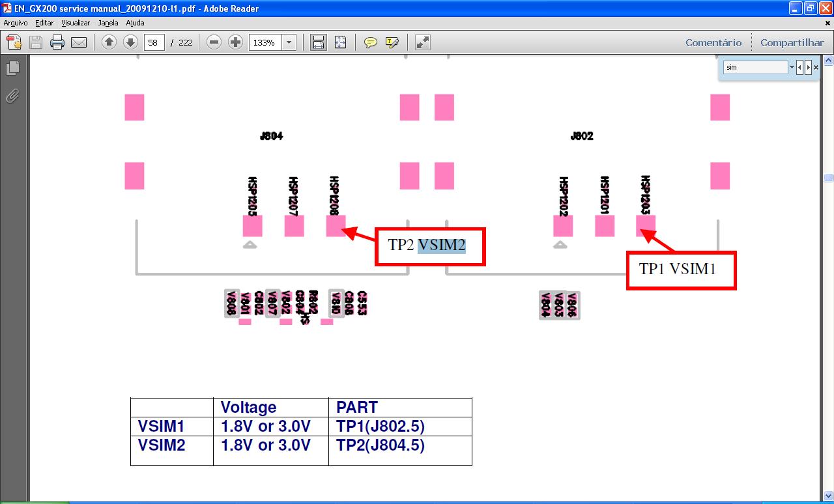Close the document with menu bar X
The height and width of the screenshot is (504, 834).
pyautogui.click(x=827, y=23)
